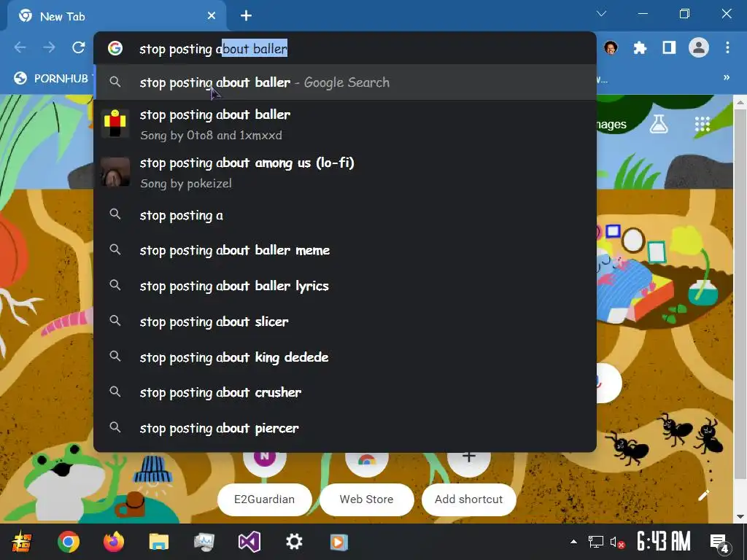Open the E2Guardian shortcut
747x560 pixels.
[264, 499]
